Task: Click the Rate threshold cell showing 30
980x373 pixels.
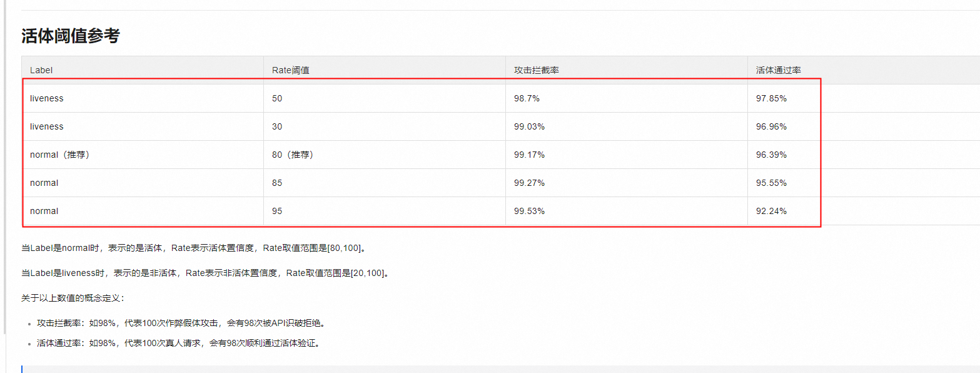Action: coord(277,126)
